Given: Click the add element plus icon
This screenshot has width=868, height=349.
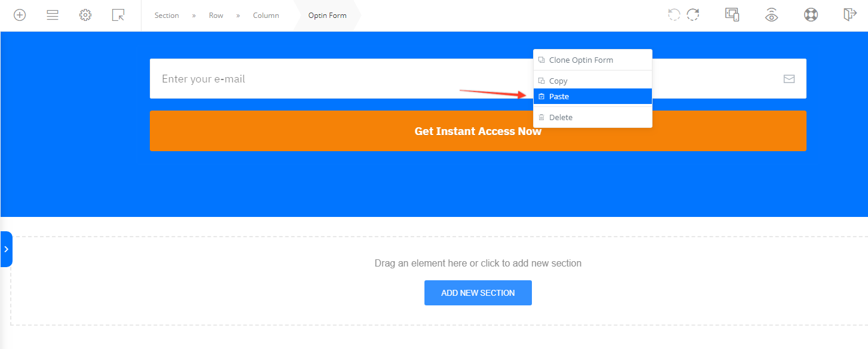Looking at the screenshot, I should pyautogui.click(x=20, y=15).
